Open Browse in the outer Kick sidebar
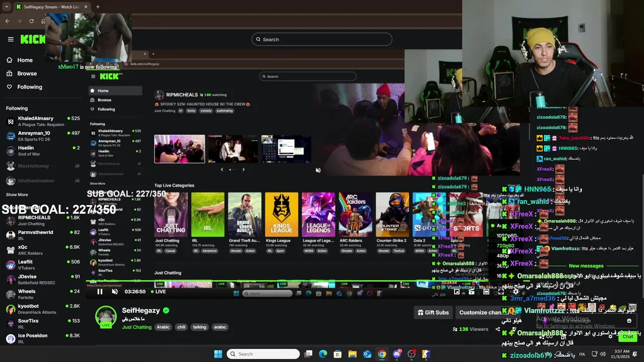 pos(22,73)
